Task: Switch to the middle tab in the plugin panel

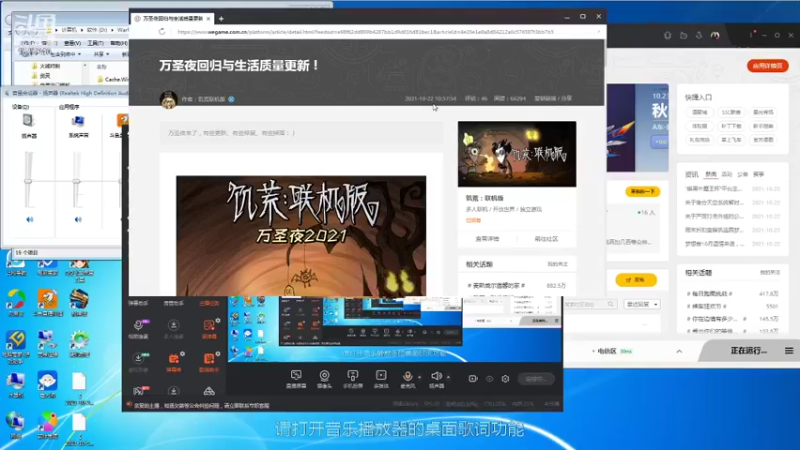Action: coord(173,303)
